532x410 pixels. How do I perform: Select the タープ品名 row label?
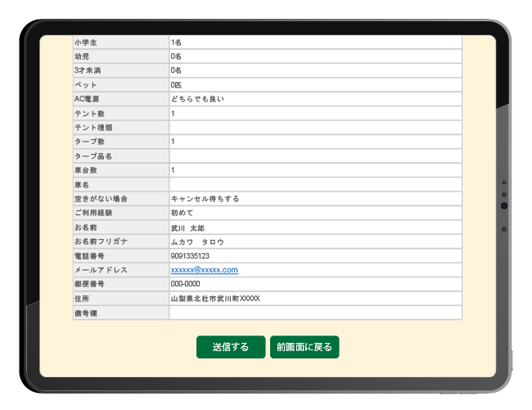92,156
